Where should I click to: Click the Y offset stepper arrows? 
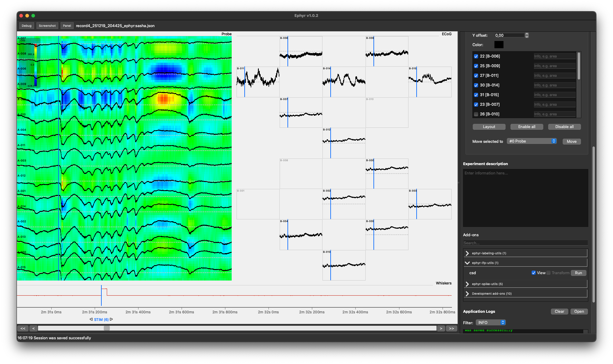pos(527,35)
